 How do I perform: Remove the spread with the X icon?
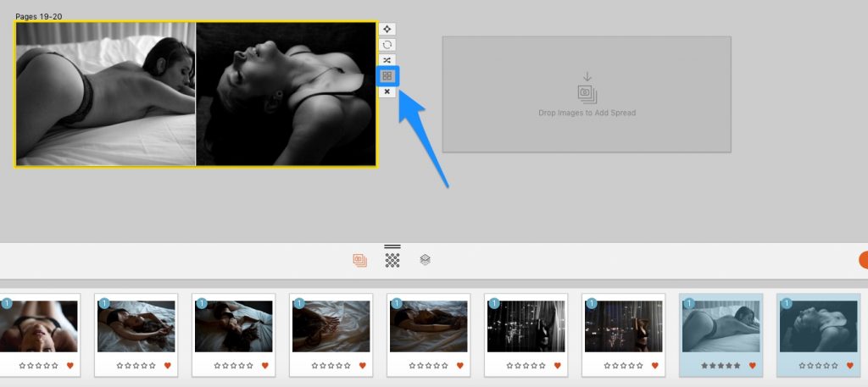pyautogui.click(x=387, y=91)
